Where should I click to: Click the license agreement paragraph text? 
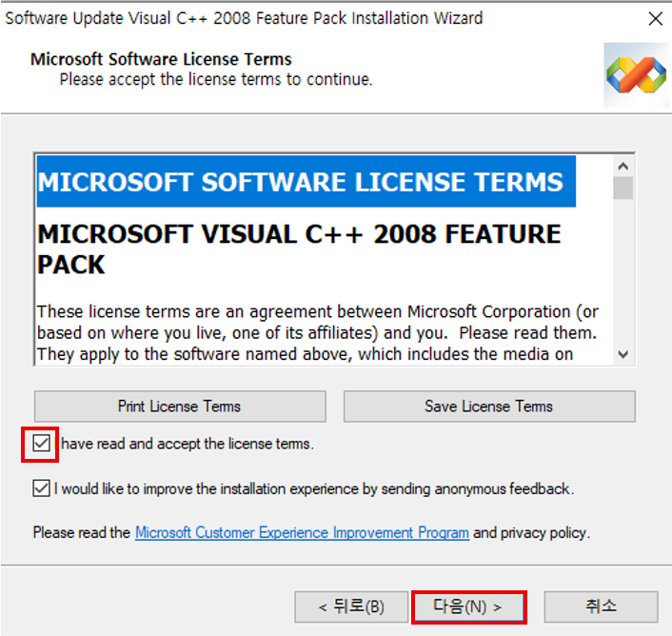tap(317, 333)
